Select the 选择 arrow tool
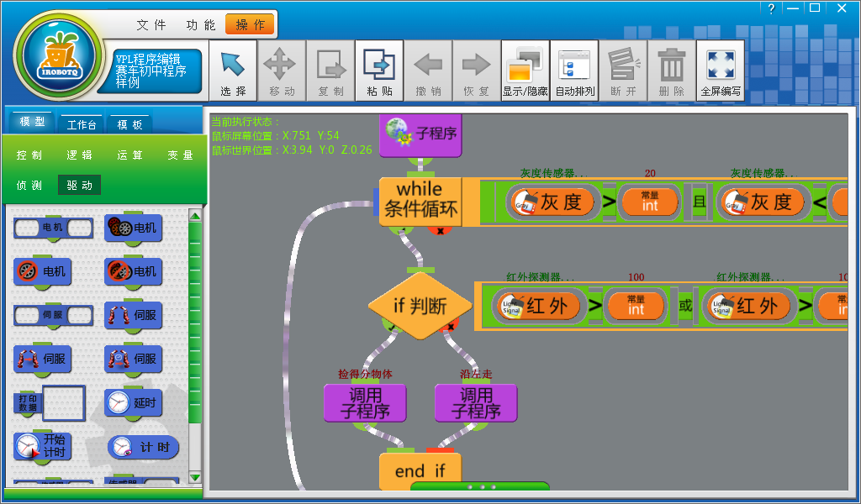861x504 pixels. click(x=233, y=71)
